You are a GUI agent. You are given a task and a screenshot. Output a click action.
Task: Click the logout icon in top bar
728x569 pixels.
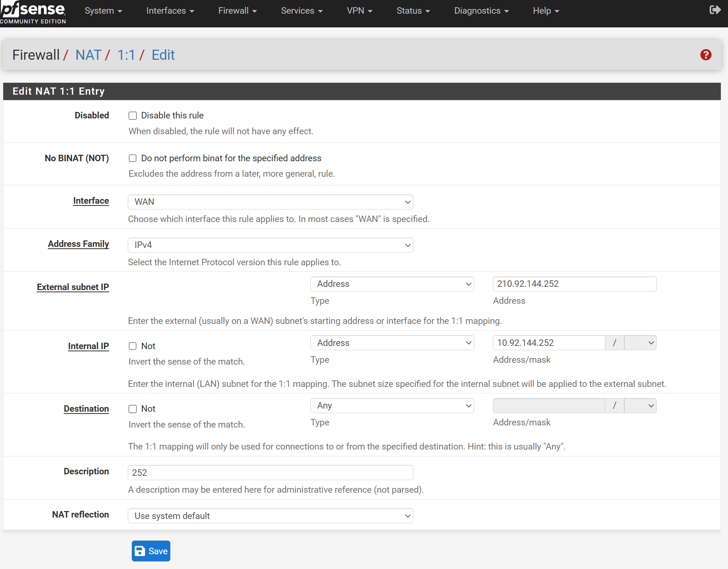click(715, 10)
